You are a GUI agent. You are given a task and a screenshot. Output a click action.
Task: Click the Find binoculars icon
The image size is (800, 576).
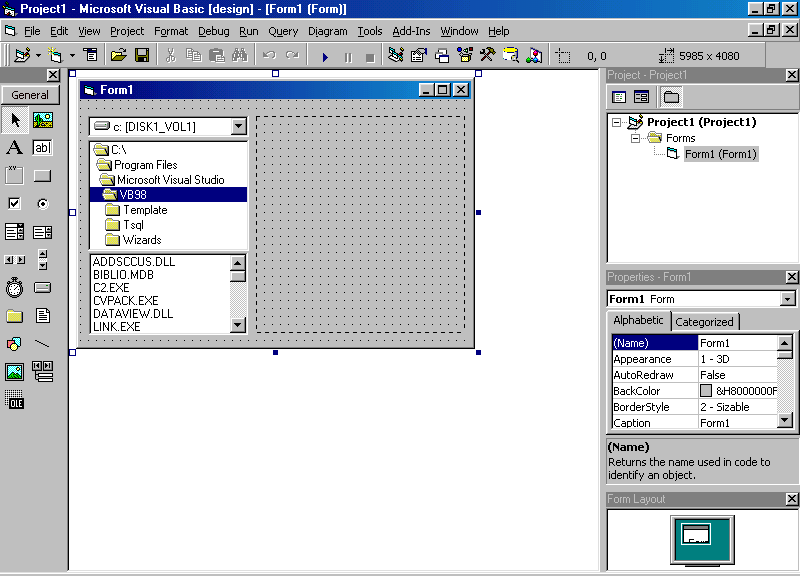(x=240, y=55)
